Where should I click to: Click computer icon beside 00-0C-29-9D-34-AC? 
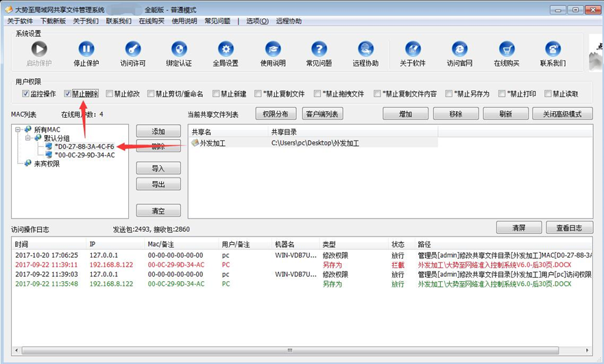pos(49,155)
